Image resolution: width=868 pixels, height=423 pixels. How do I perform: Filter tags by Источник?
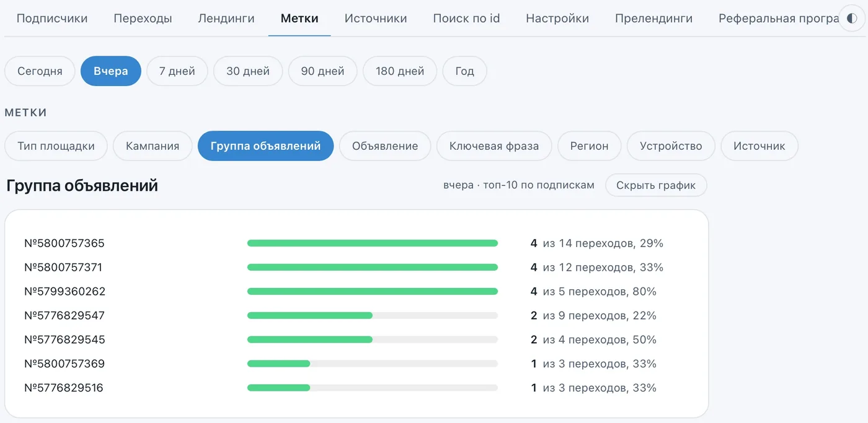(x=759, y=146)
